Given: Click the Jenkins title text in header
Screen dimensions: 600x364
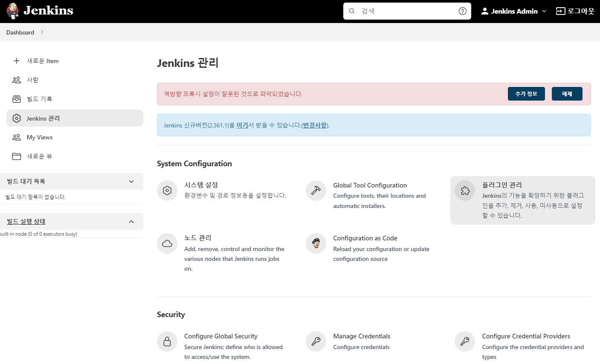Looking at the screenshot, I should [48, 10].
